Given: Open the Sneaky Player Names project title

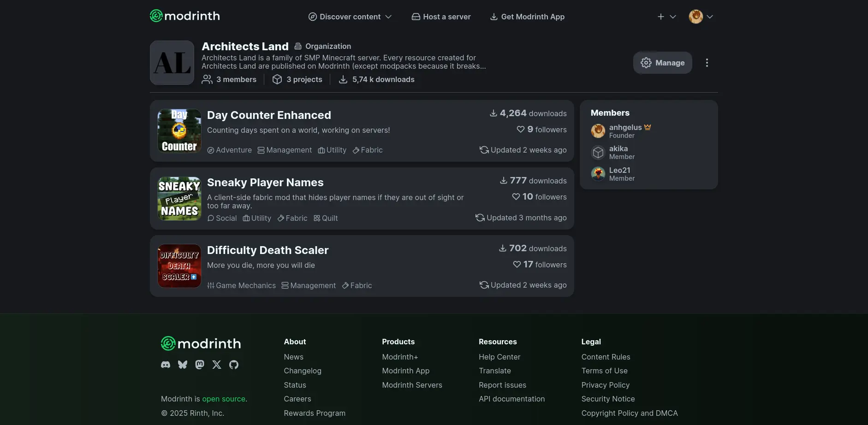Looking at the screenshot, I should point(265,183).
